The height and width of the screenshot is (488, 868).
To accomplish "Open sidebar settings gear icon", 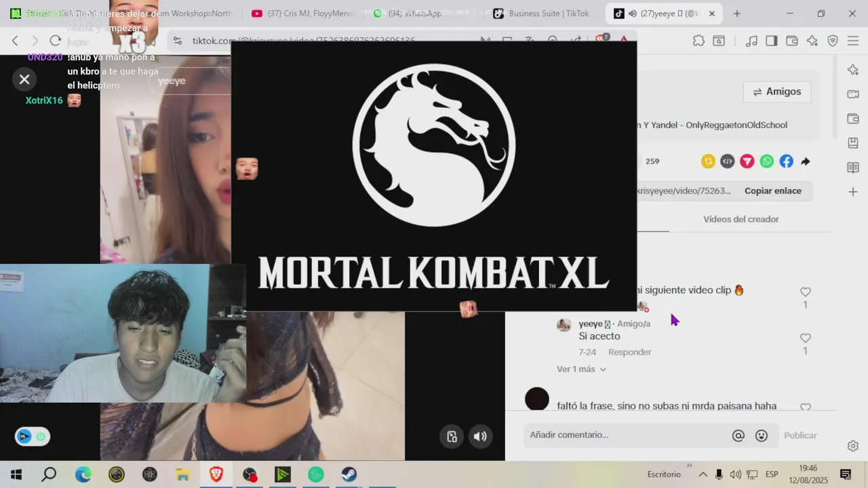I will (853, 446).
